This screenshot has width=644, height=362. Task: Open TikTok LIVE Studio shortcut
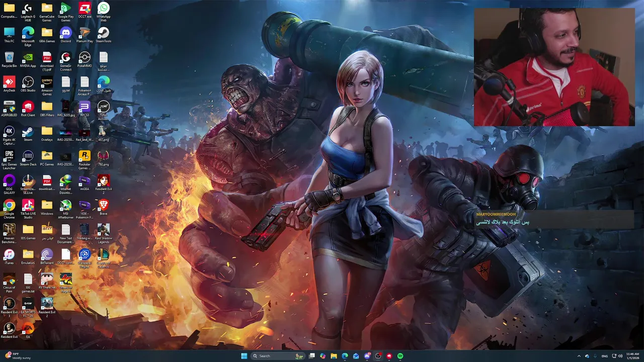(x=28, y=209)
